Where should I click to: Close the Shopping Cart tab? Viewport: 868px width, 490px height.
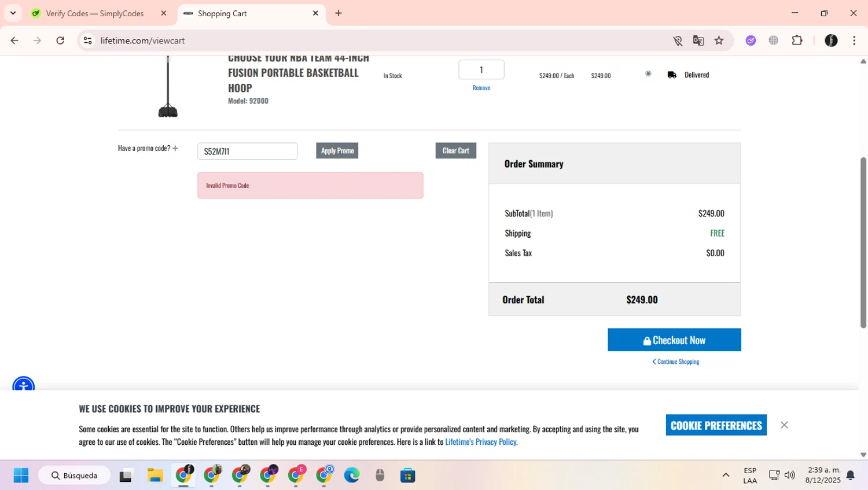tap(315, 13)
